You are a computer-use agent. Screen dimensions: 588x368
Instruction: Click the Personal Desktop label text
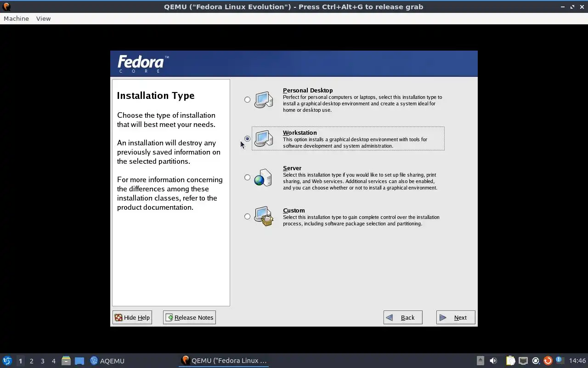click(308, 90)
